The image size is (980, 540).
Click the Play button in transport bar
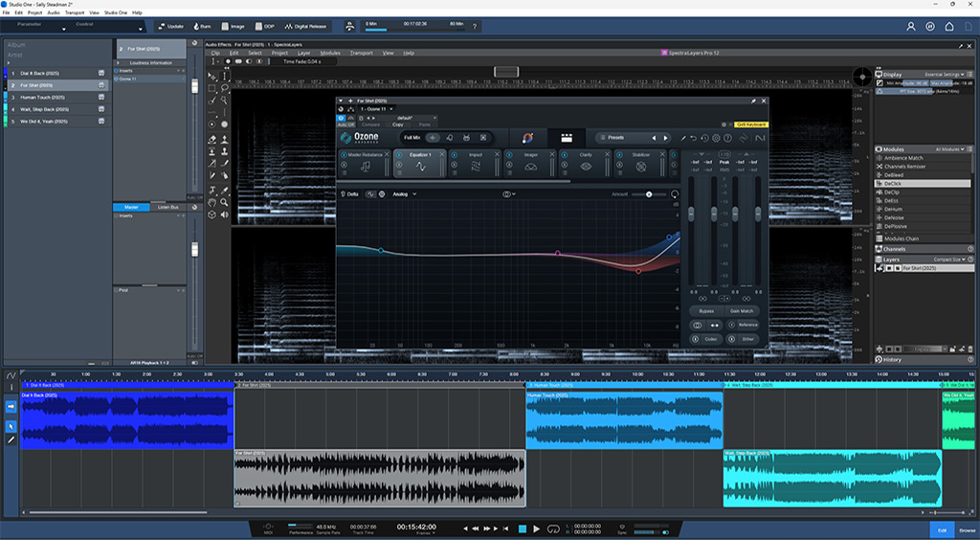tap(536, 529)
